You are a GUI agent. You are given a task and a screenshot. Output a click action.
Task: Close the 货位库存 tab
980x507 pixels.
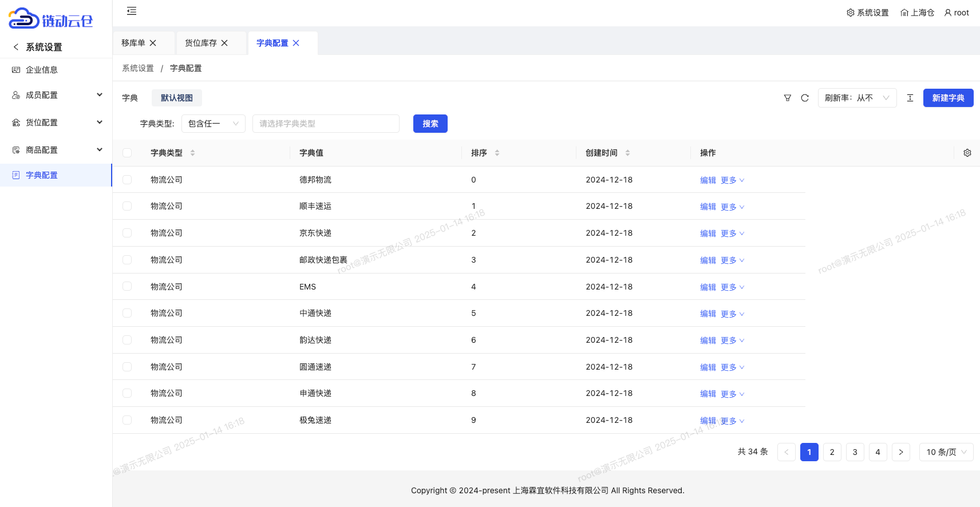click(x=224, y=43)
